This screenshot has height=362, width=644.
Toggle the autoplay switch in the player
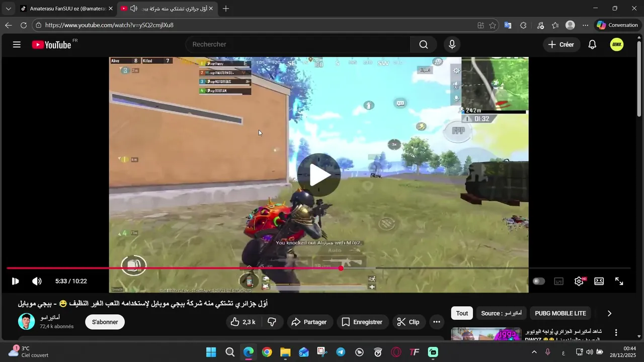click(539, 281)
